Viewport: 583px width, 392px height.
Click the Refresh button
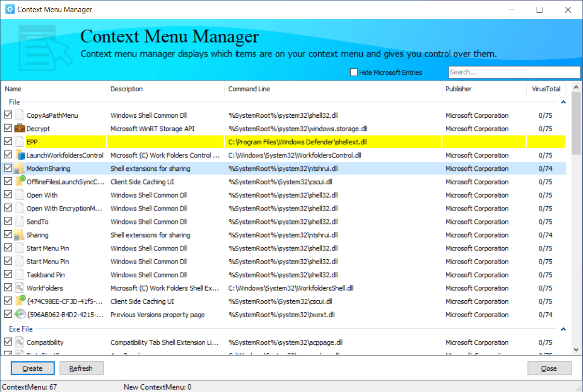click(x=81, y=368)
